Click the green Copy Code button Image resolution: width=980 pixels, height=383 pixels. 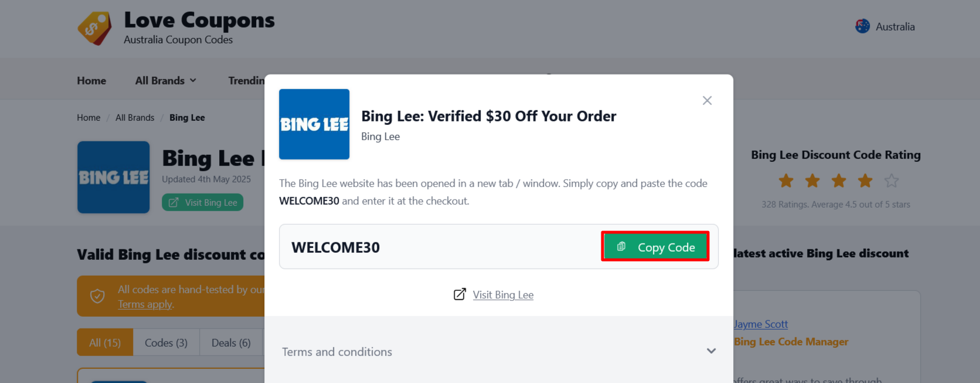click(x=655, y=246)
